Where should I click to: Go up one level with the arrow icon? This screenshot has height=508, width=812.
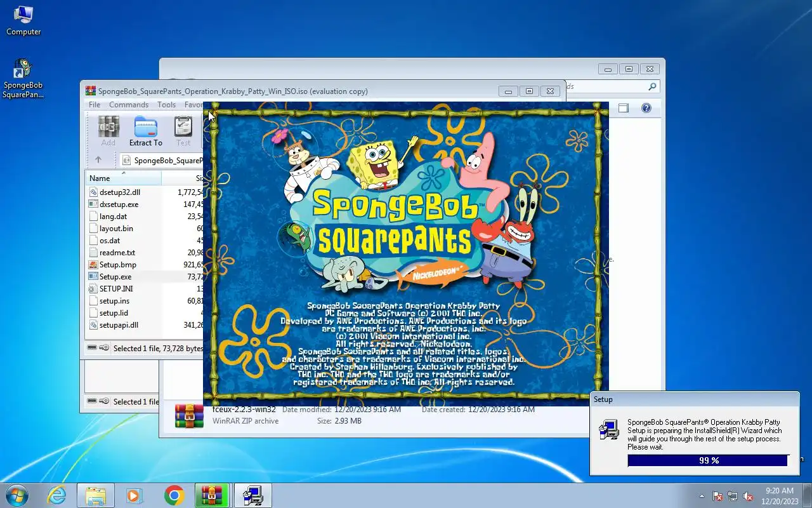(98, 160)
